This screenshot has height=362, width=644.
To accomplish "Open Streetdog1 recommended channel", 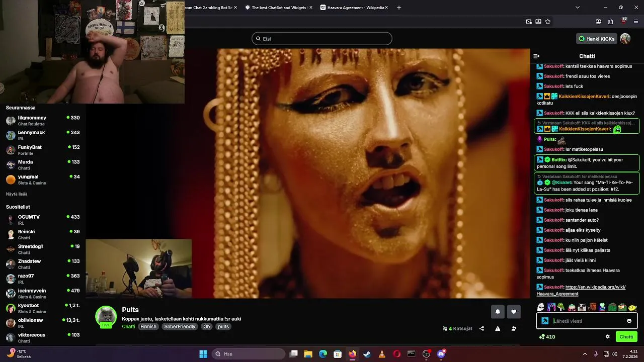I will click(43, 249).
